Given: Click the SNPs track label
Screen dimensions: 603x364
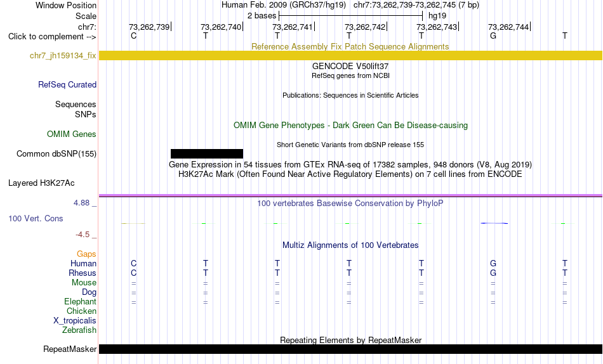Looking at the screenshot, I should pyautogui.click(x=86, y=115).
